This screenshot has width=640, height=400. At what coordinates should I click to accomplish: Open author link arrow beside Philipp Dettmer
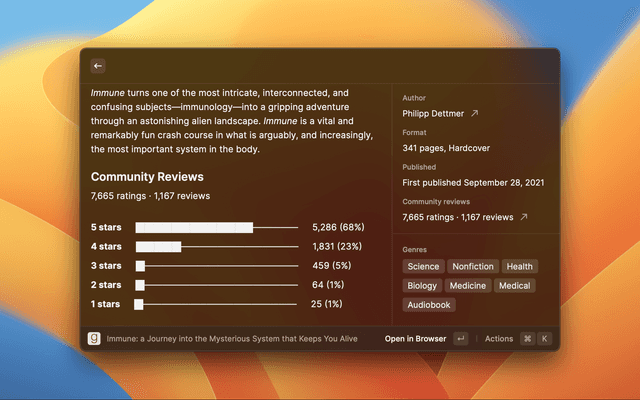(x=474, y=114)
